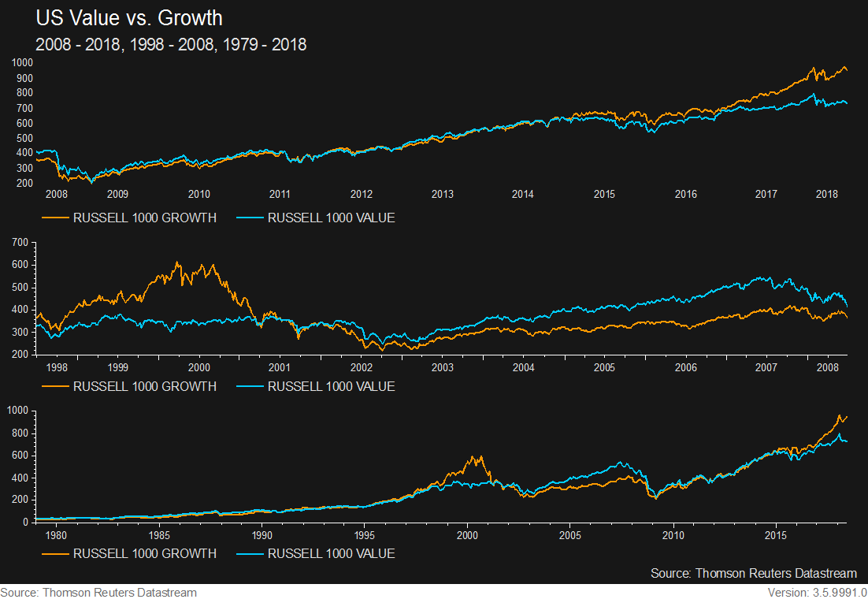Click the source credit inside the chart's lower right
This screenshot has width=868, height=599.
(x=753, y=573)
